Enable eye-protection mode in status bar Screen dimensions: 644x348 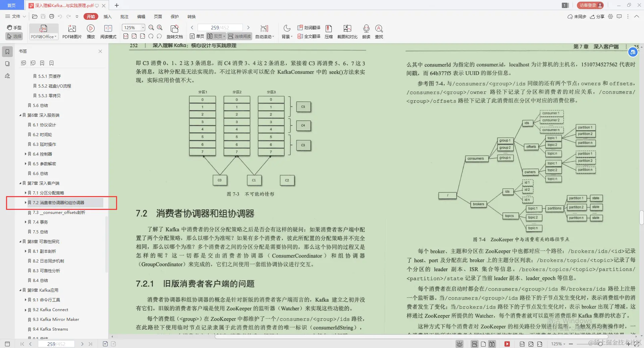459,344
